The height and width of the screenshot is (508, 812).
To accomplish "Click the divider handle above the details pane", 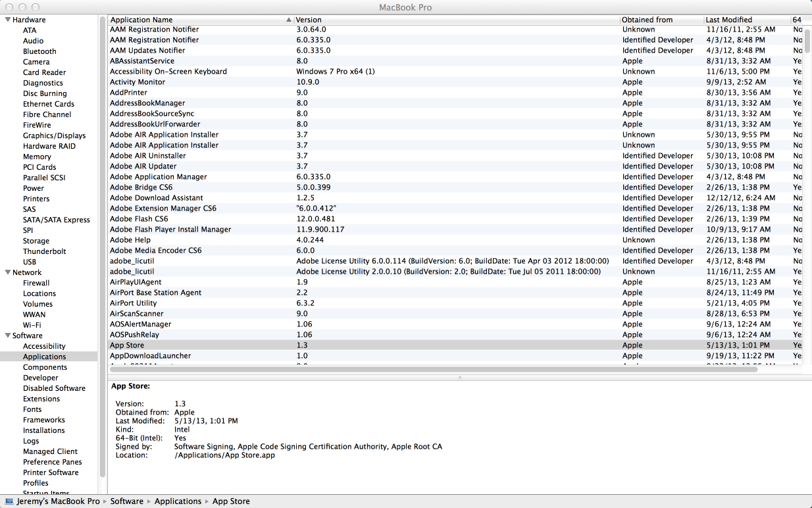I will [x=459, y=378].
